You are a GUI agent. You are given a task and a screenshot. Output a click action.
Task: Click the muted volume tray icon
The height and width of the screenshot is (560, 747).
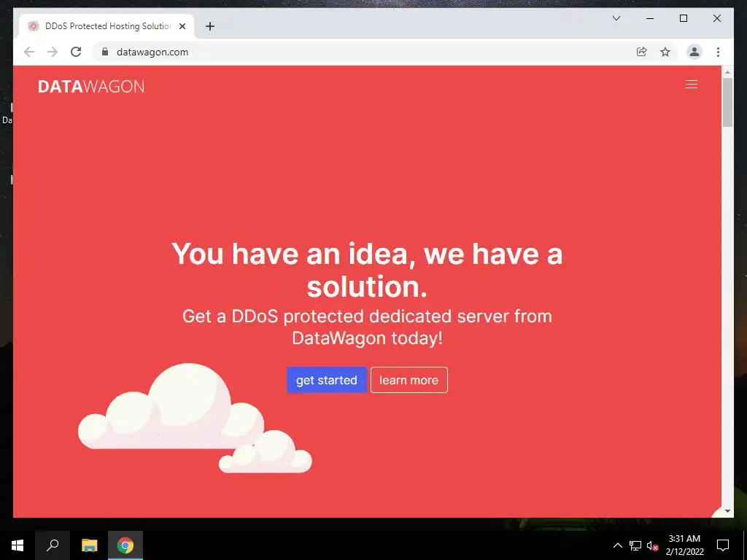point(652,545)
